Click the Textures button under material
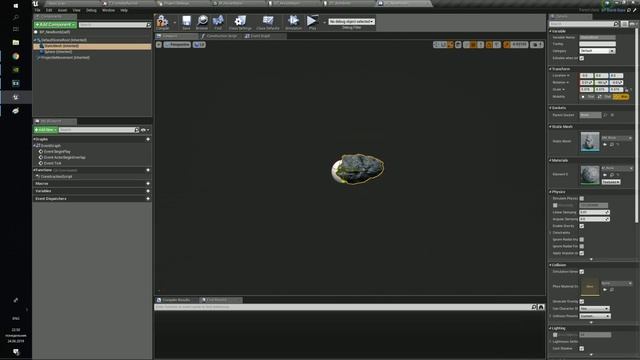 tap(611, 182)
